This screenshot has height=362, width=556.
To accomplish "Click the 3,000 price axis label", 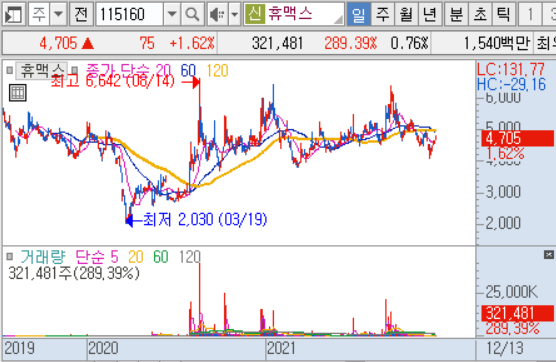I will (503, 192).
